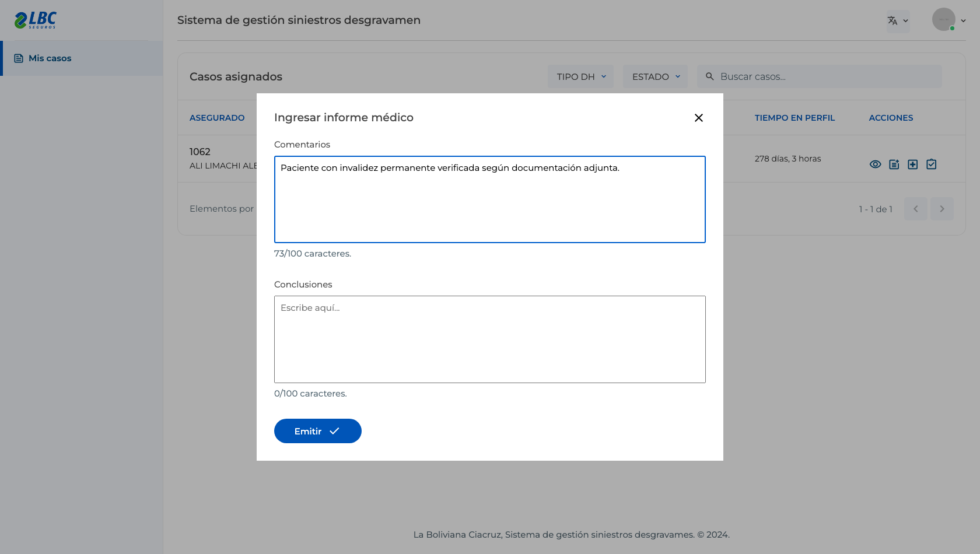The width and height of the screenshot is (980, 554).
Task: Open the user avatar profile menu
Action: [x=949, y=20]
